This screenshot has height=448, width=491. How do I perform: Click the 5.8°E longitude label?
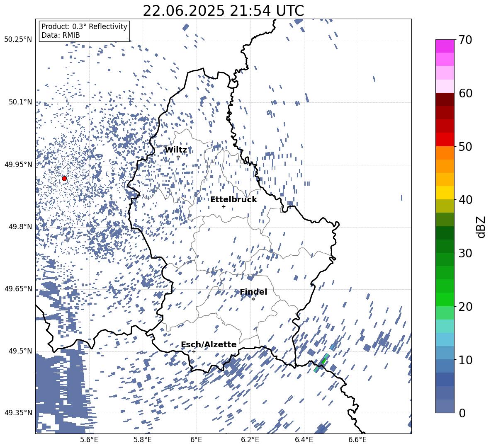click(x=143, y=440)
